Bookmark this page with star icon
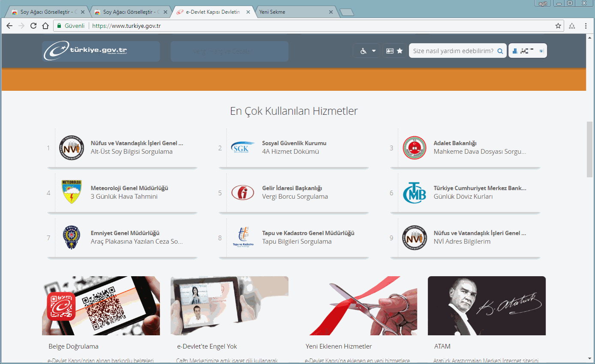Viewport: 595px width, 364px height. 558,26
